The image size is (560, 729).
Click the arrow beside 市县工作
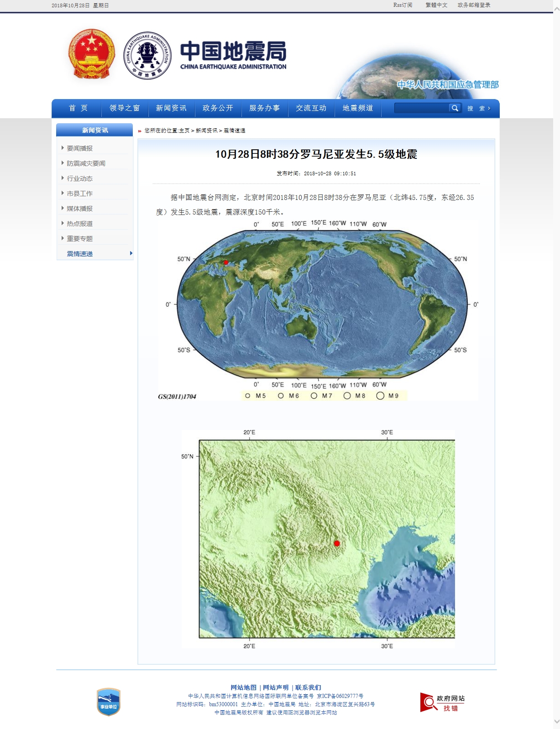[x=63, y=193]
